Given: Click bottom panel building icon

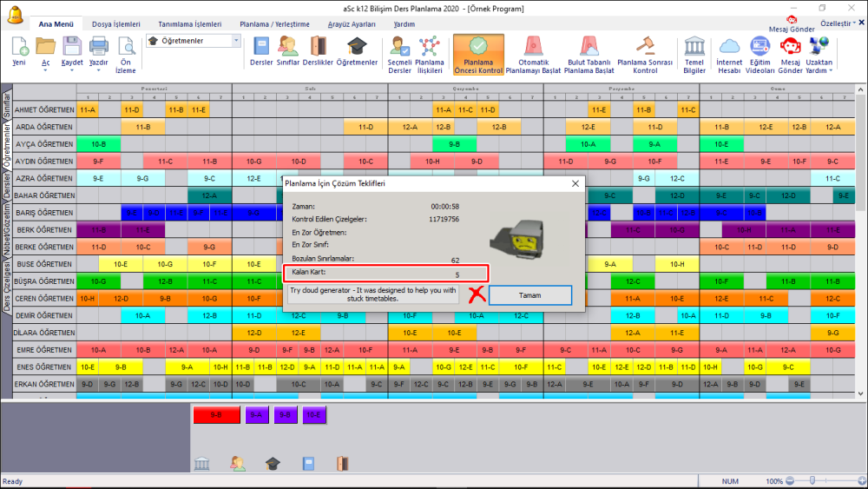Looking at the screenshot, I should pos(202,464).
